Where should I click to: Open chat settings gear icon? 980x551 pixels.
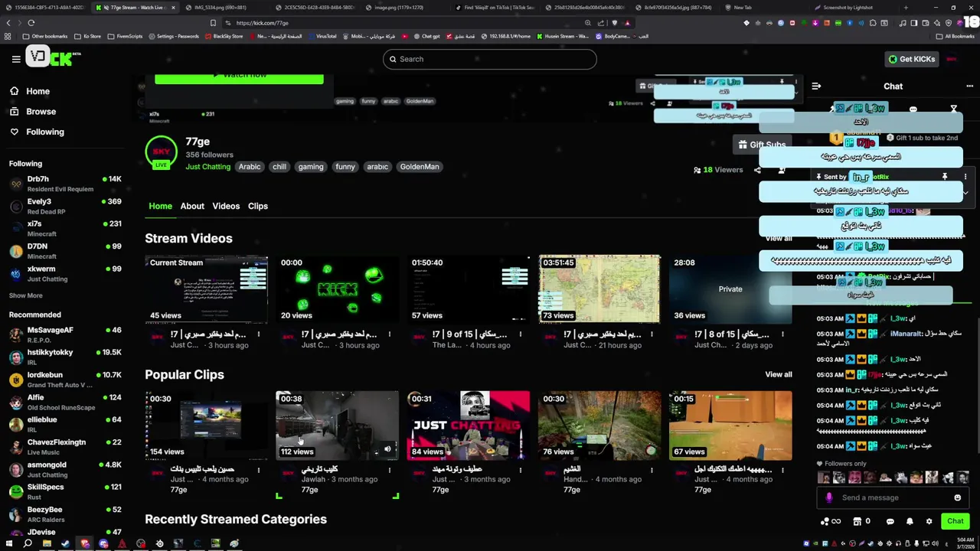[929, 521]
